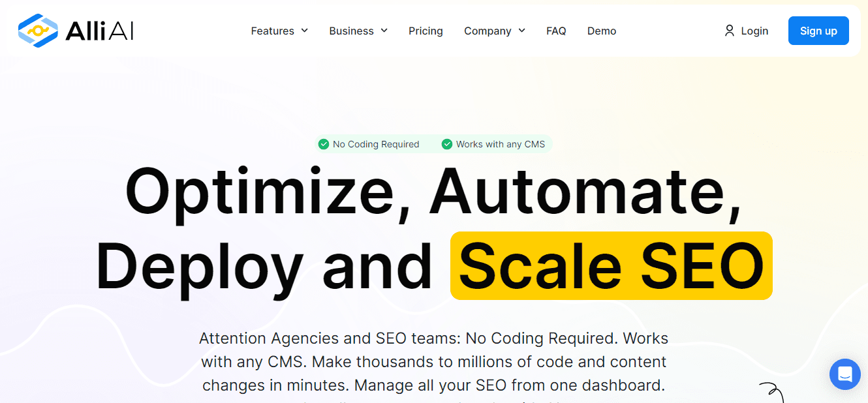Image resolution: width=868 pixels, height=403 pixels.
Task: Open the Demo menu link
Action: (x=601, y=31)
